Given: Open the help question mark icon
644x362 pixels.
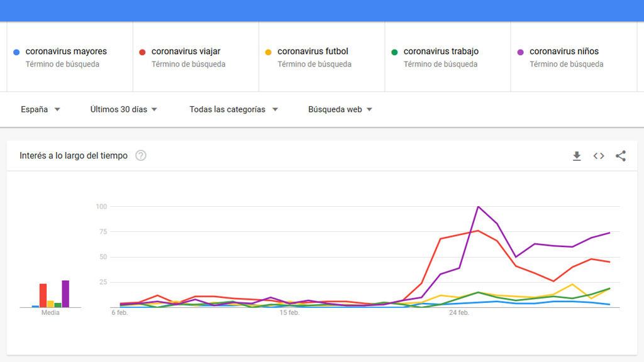Looking at the screenshot, I should (141, 156).
